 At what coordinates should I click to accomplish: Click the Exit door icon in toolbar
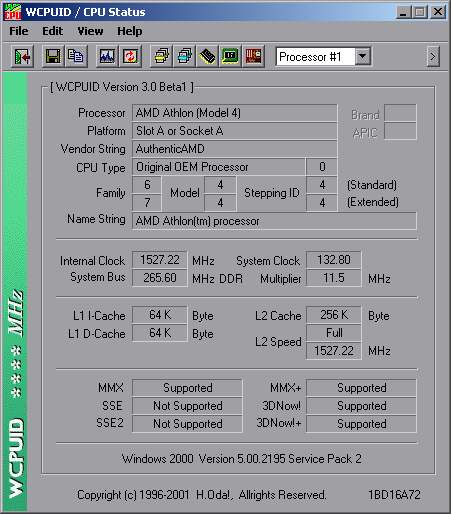coord(22,56)
